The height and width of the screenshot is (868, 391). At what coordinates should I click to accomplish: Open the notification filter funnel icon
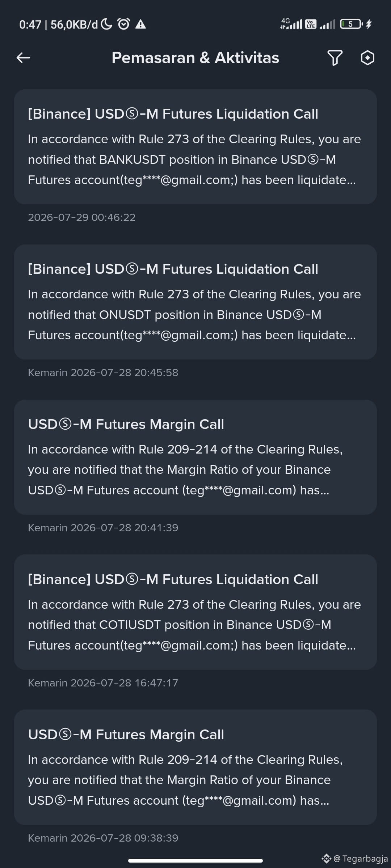[x=335, y=58]
